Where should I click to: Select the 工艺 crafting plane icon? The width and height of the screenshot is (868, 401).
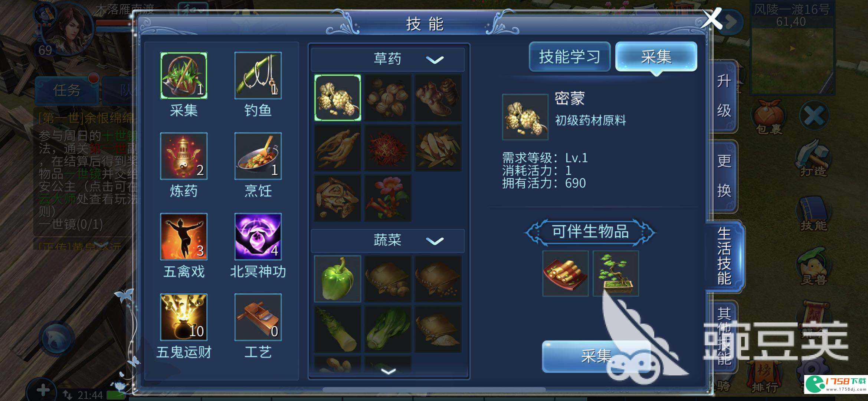258,317
